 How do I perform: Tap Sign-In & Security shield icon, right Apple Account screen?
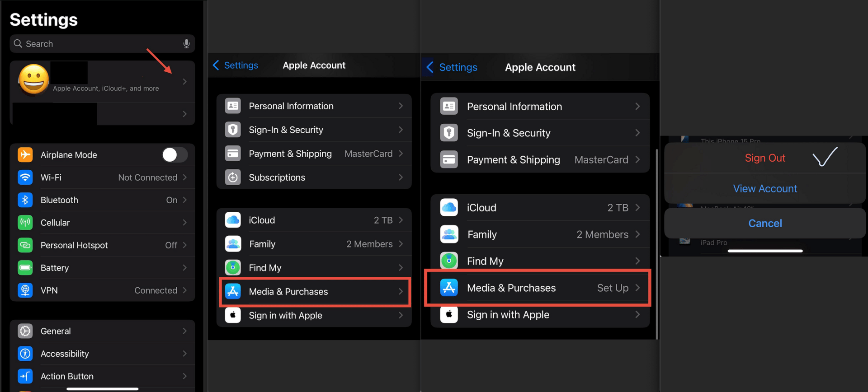coord(449,133)
